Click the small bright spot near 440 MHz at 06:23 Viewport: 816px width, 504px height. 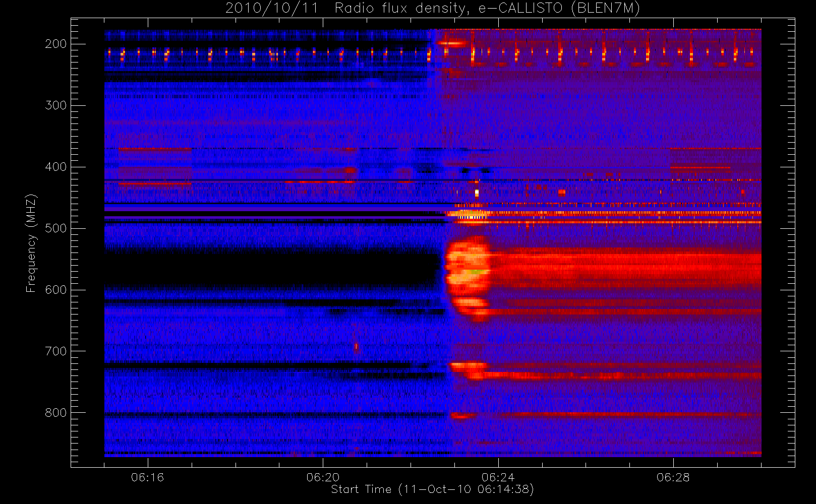(477, 193)
